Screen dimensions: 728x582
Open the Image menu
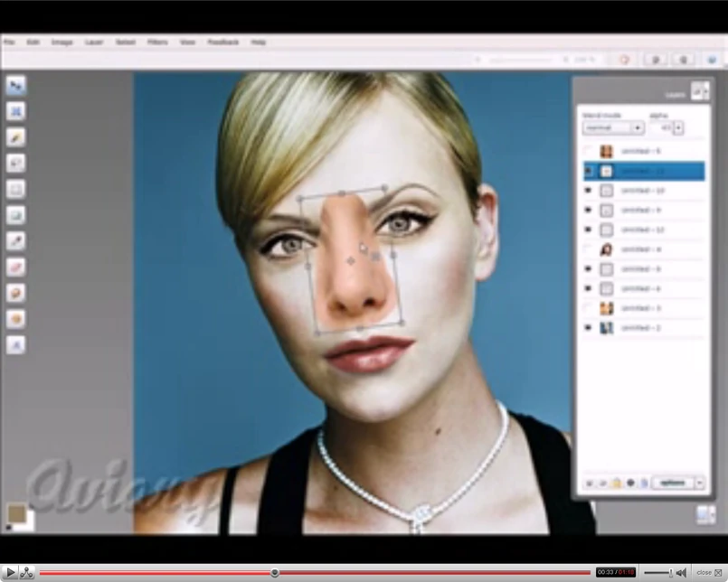[61, 42]
